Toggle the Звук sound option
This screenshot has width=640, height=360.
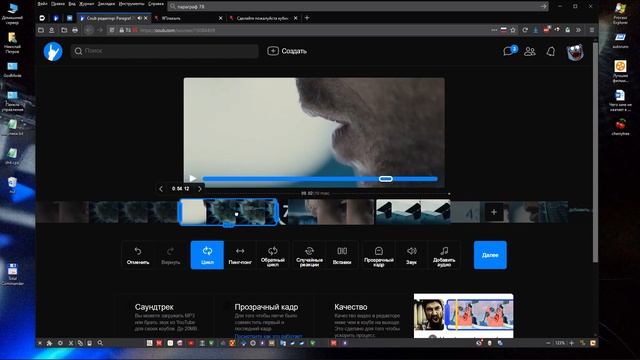[x=411, y=255]
